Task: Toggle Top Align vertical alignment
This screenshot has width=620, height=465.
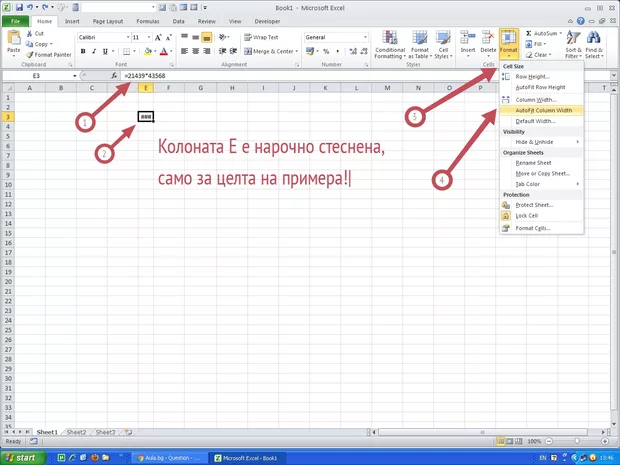Action: 184,37
